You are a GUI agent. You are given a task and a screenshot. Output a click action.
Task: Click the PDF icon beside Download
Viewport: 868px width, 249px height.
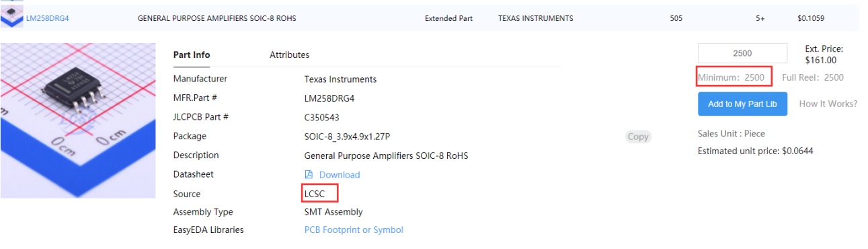pyautogui.click(x=309, y=174)
